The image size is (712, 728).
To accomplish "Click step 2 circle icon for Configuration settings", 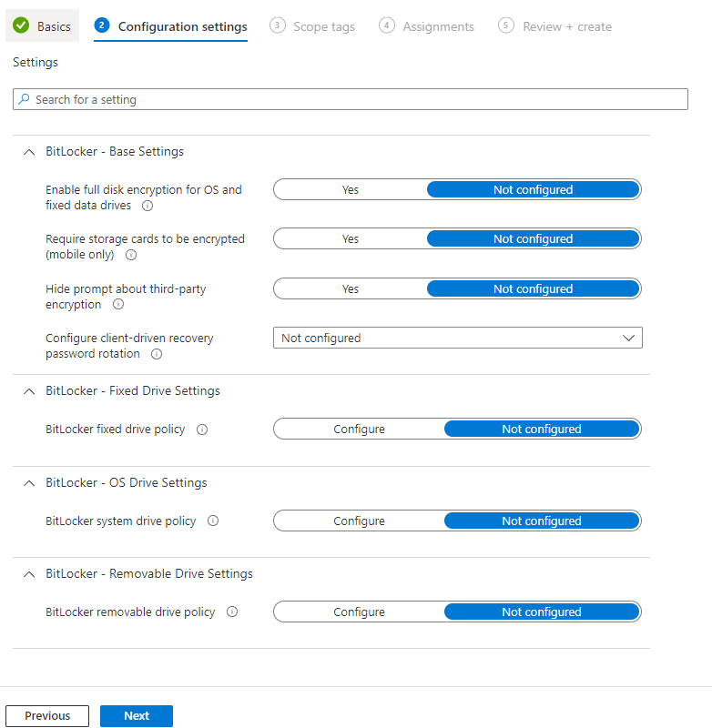I will point(102,25).
